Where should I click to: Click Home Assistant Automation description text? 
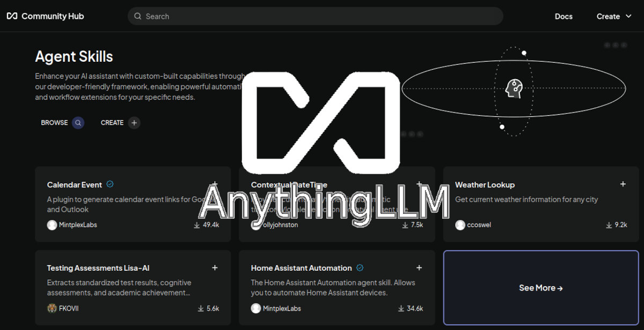(333, 288)
